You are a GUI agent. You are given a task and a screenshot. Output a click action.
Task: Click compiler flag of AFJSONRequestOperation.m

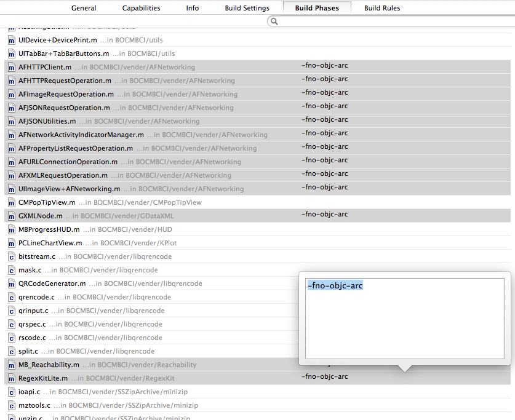tap(324, 106)
